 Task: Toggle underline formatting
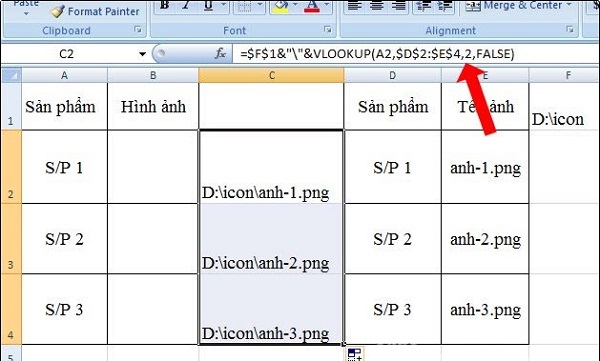[208, 5]
